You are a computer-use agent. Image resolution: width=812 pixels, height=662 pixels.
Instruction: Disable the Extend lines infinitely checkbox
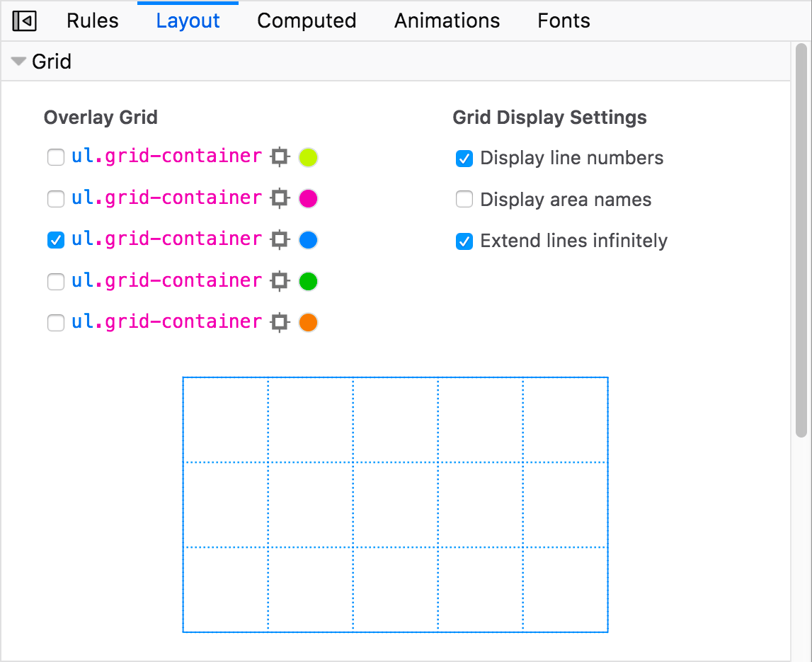tap(464, 241)
